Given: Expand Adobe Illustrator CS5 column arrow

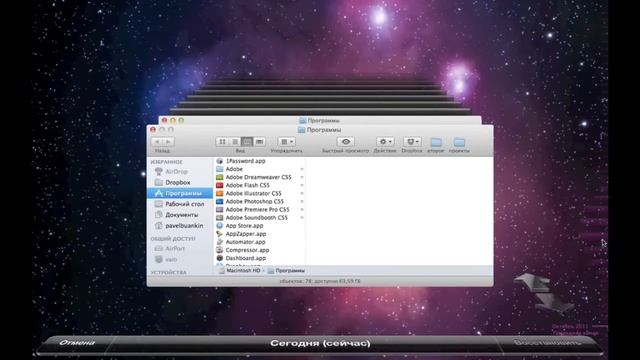Looking at the screenshot, I should pyautogui.click(x=302, y=193).
